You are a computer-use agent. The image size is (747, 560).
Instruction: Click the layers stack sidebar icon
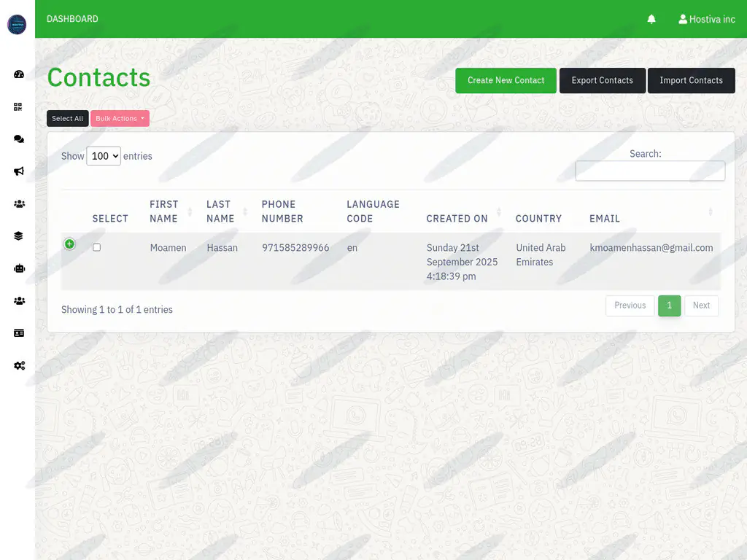pos(19,236)
